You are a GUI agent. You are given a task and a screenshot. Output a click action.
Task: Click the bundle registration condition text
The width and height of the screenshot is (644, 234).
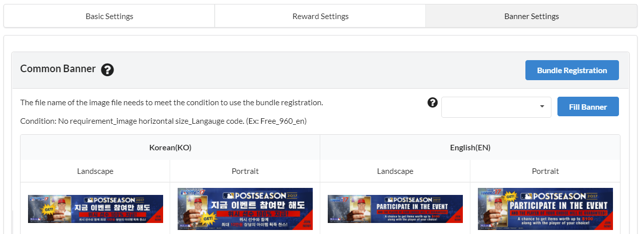coord(163,121)
